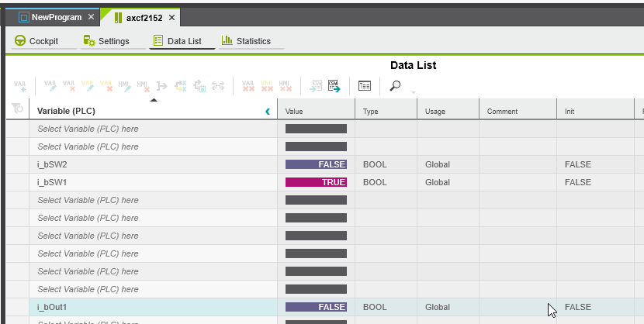Click the Usage column header
This screenshot has height=324, width=644.
(x=448, y=111)
